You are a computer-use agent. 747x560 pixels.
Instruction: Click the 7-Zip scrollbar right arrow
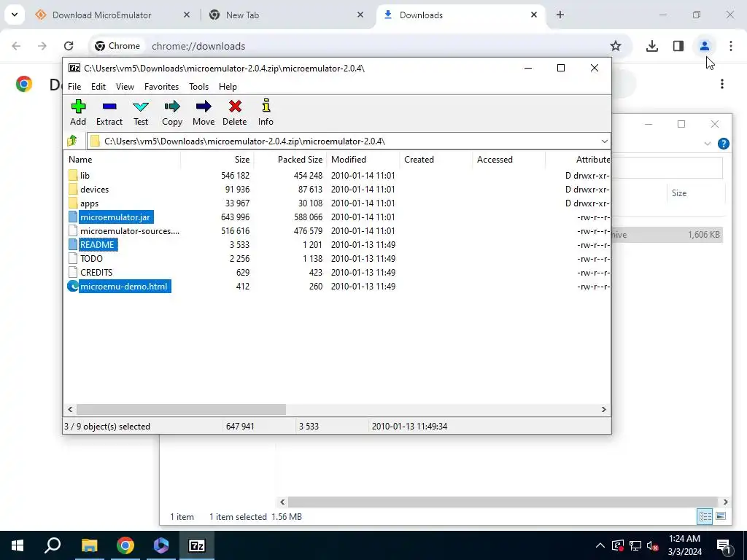603,410
